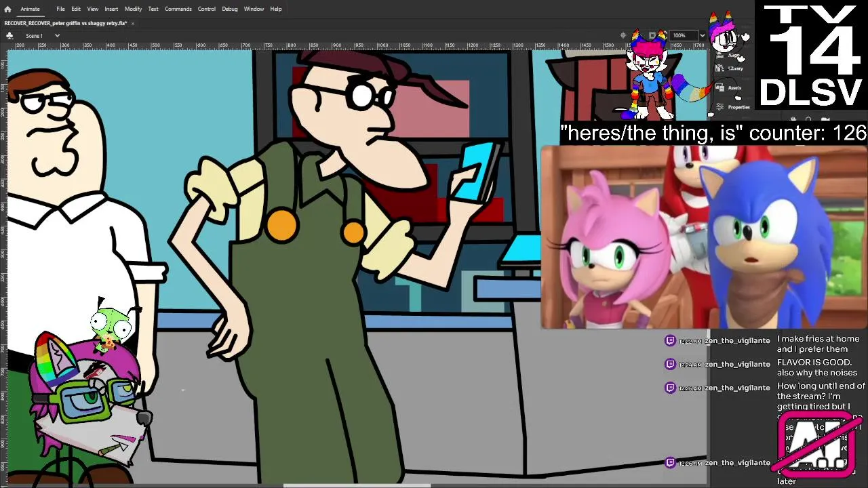Open the File menu

60,9
